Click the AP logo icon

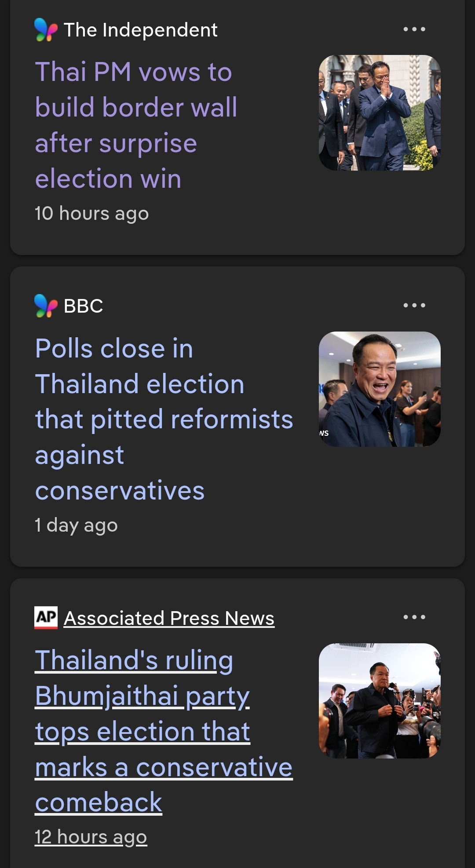tap(46, 617)
